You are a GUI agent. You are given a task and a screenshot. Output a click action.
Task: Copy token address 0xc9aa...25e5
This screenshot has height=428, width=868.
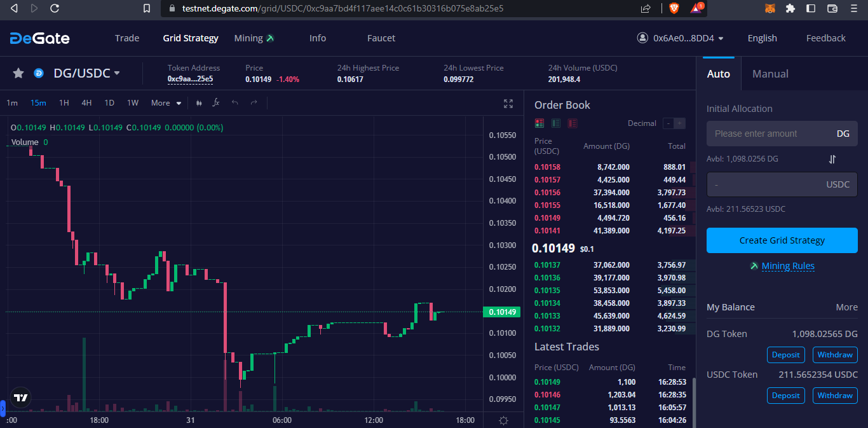coord(190,79)
